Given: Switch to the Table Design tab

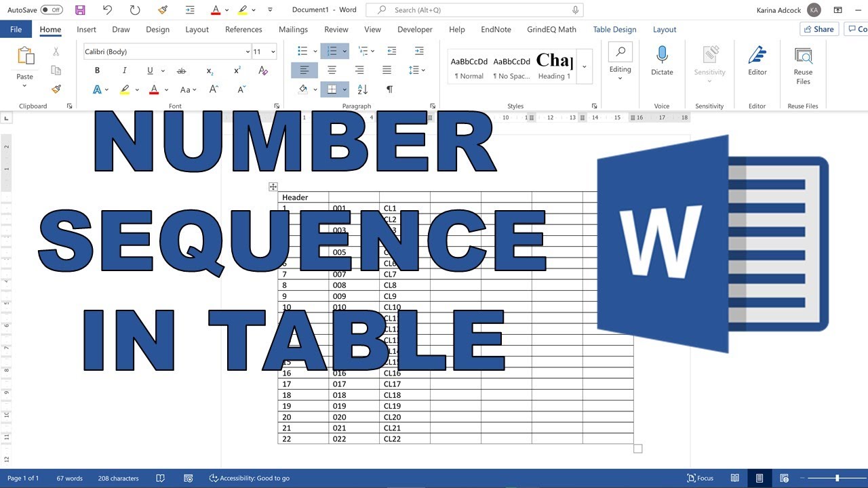Looking at the screenshot, I should (614, 29).
